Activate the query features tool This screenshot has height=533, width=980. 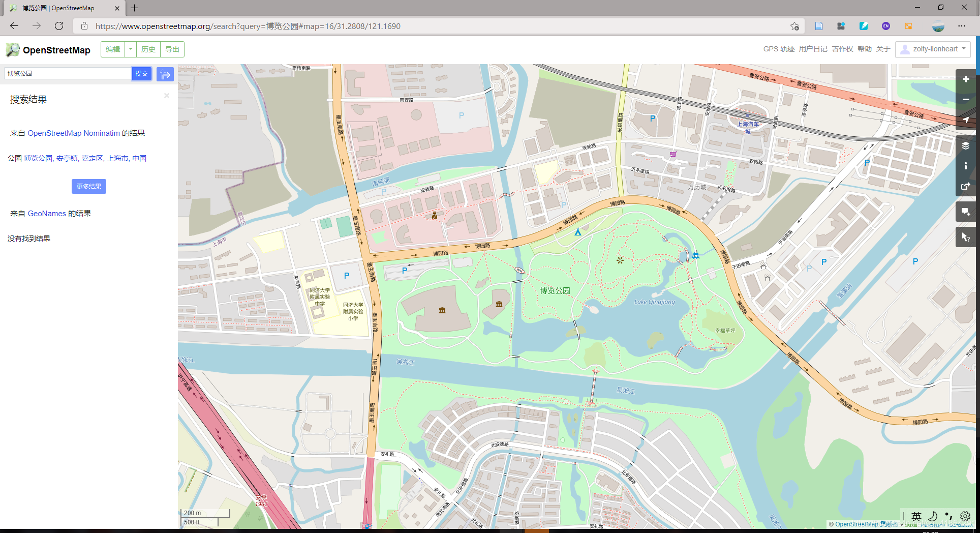tap(966, 237)
